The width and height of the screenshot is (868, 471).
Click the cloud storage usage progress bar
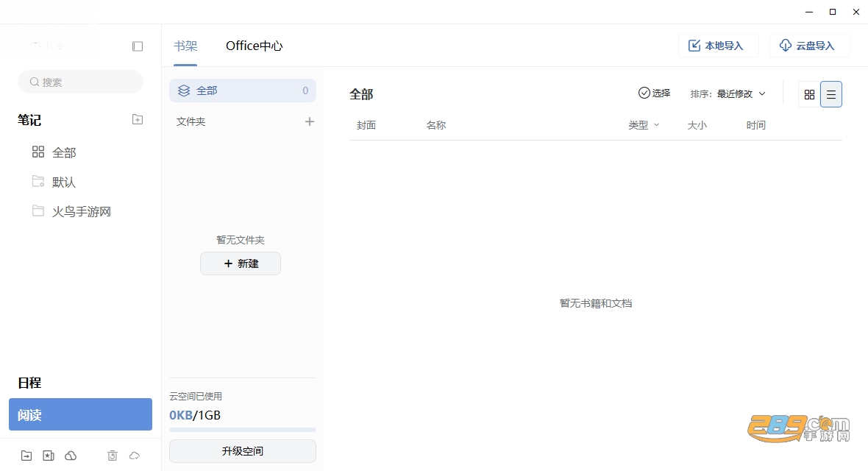coord(243,430)
